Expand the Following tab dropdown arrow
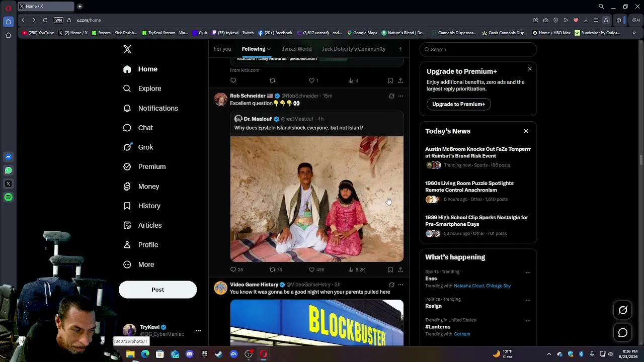The height and width of the screenshot is (362, 644). (x=269, y=49)
